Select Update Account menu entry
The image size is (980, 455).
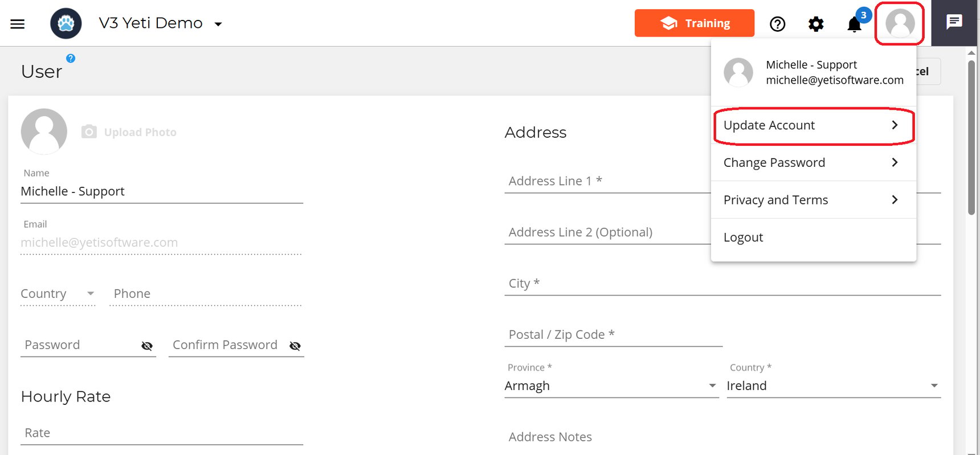[814, 125]
